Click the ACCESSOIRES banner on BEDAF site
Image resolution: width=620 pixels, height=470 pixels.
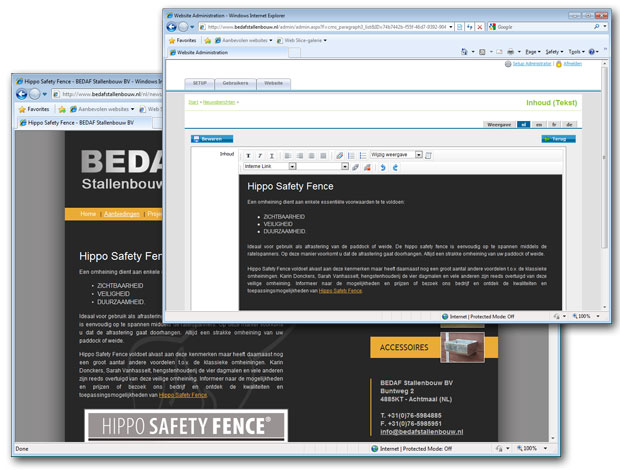click(x=434, y=347)
